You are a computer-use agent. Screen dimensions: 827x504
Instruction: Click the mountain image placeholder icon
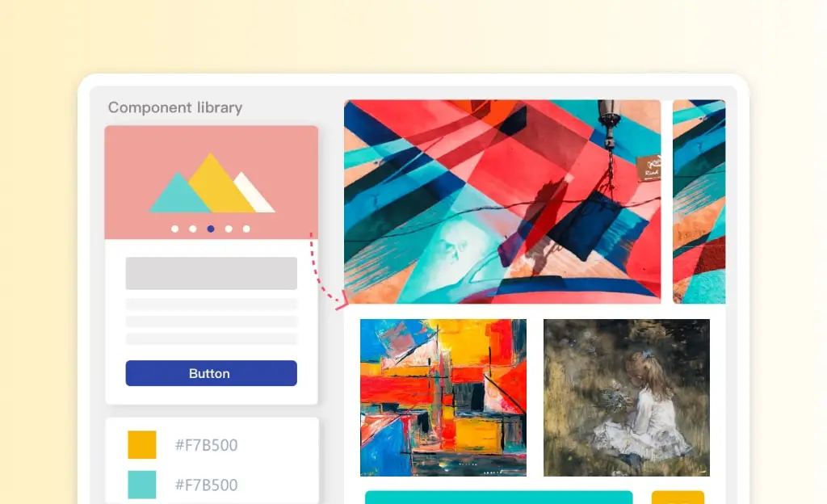point(212,183)
